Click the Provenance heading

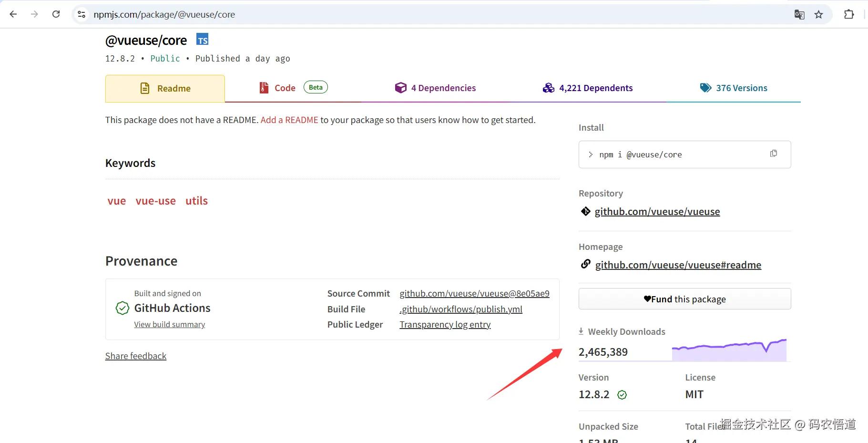(141, 261)
